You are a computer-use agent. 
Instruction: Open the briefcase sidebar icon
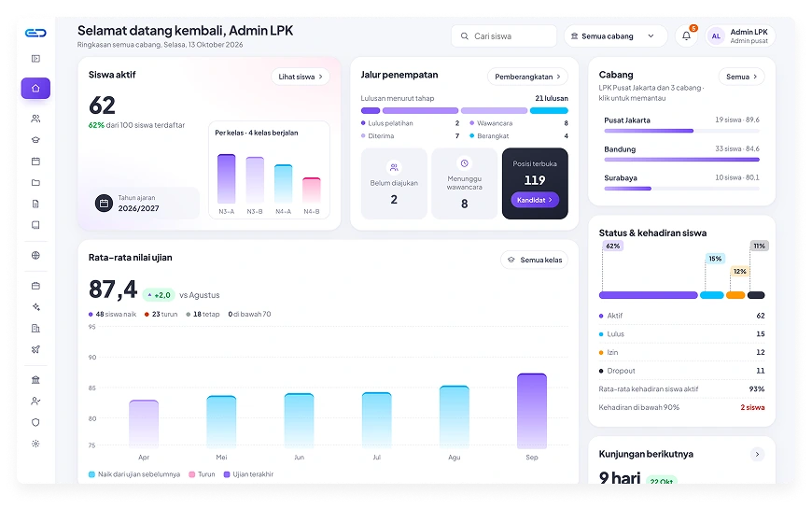[x=35, y=286]
